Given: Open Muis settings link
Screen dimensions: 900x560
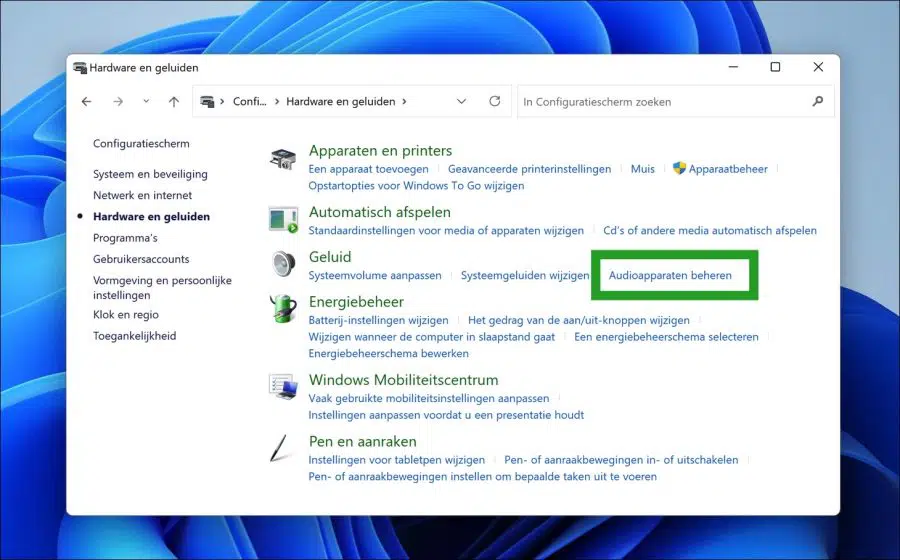Looking at the screenshot, I should pos(643,169).
